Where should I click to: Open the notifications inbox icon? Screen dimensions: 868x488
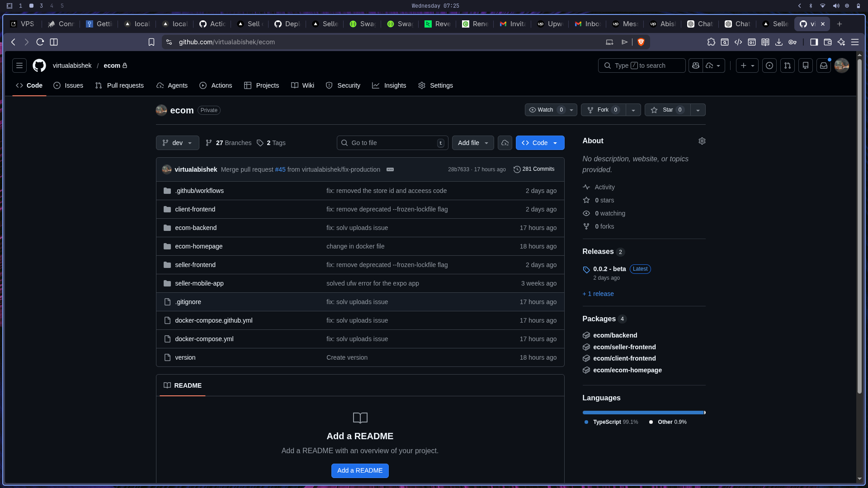point(823,66)
